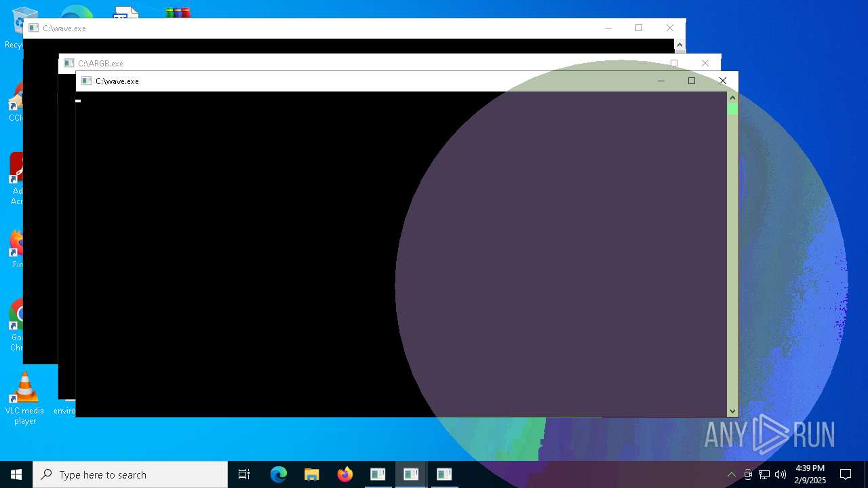Close the front wave.exe console window

pyautogui.click(x=723, y=81)
